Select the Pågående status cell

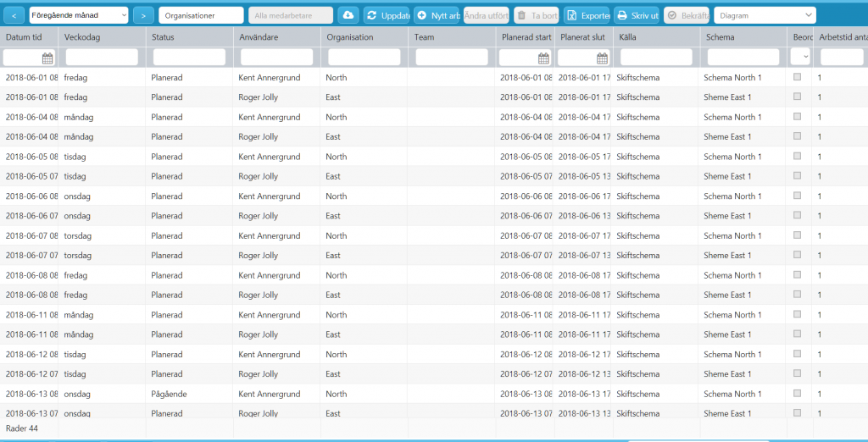coord(169,394)
